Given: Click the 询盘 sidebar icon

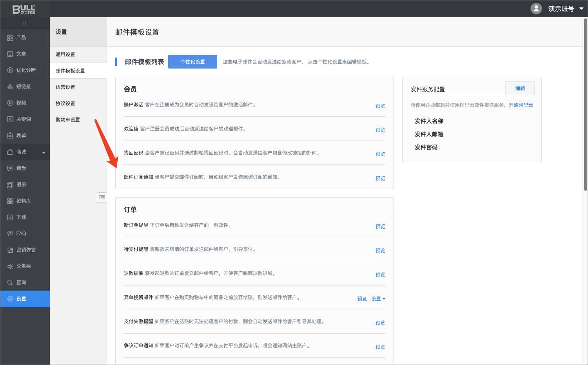Looking at the screenshot, I should pyautogui.click(x=10, y=168).
